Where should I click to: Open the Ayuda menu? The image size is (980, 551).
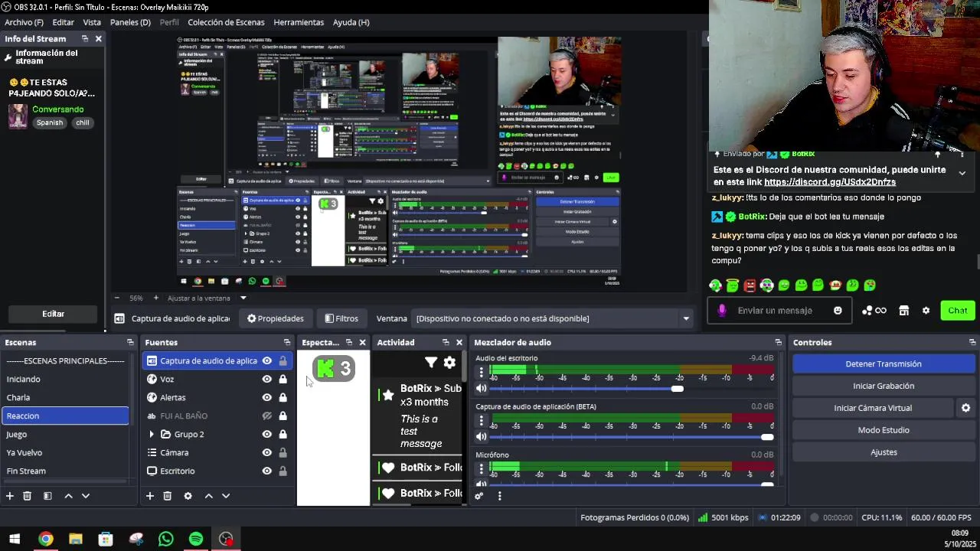(351, 22)
